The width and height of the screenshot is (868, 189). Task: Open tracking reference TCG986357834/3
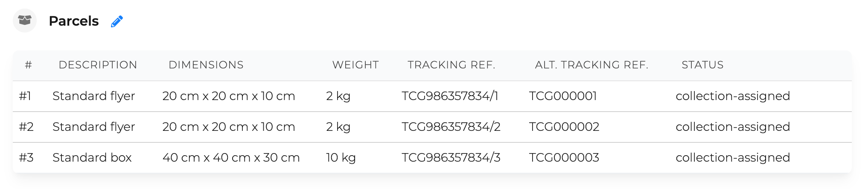[451, 157]
